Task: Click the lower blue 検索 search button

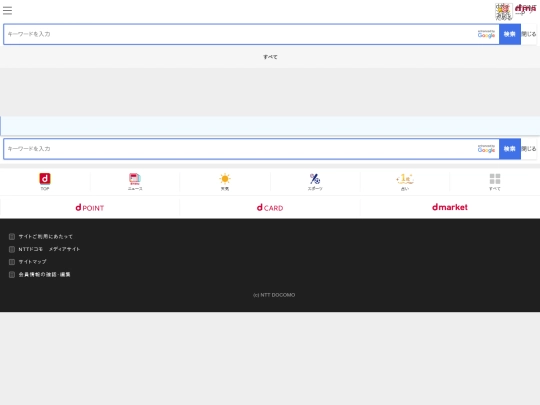Action: [x=510, y=149]
